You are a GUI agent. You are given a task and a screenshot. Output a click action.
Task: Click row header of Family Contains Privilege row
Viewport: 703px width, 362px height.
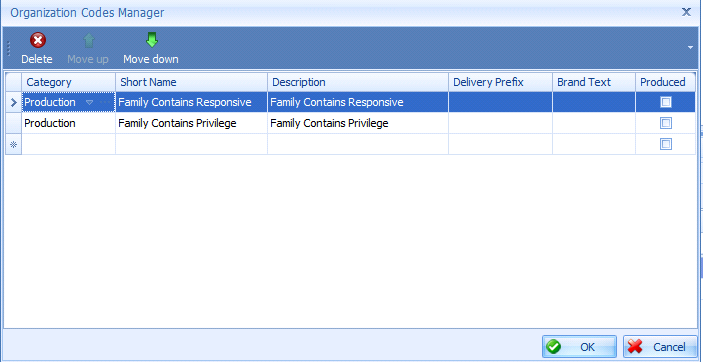tap(13, 123)
